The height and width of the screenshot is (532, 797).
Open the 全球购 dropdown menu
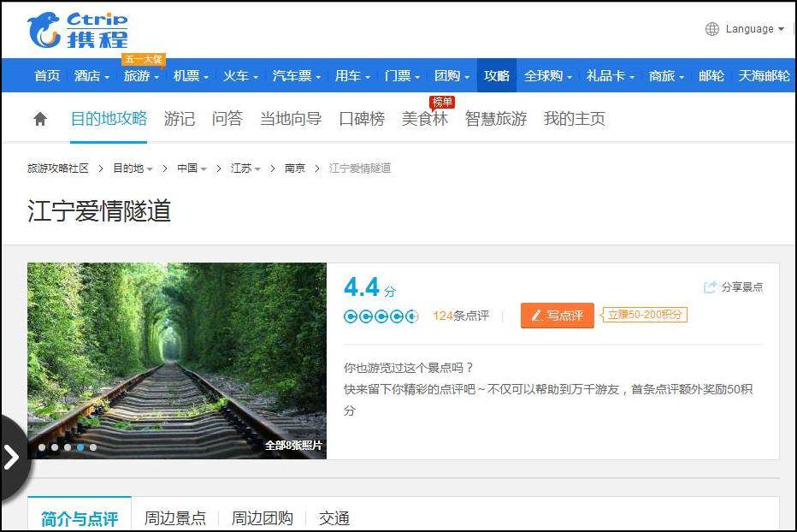click(548, 76)
